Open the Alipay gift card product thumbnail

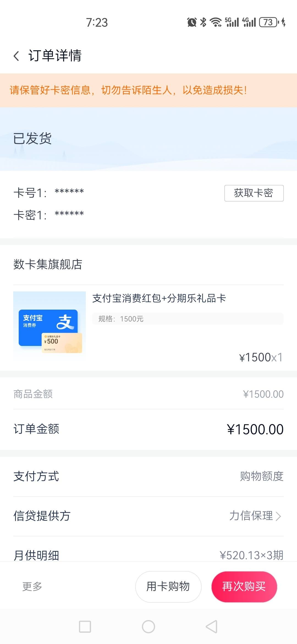(x=50, y=326)
